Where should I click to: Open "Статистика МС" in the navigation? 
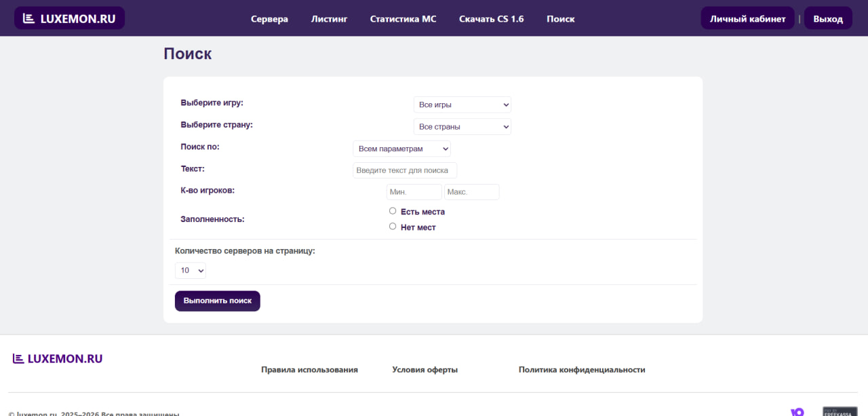403,19
